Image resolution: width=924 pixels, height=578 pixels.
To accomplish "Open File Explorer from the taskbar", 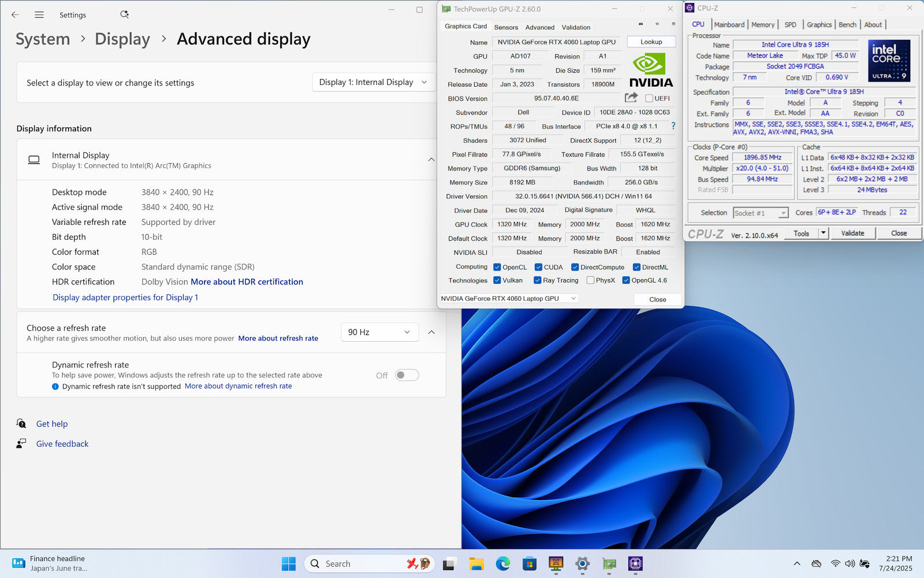I will coord(476,564).
